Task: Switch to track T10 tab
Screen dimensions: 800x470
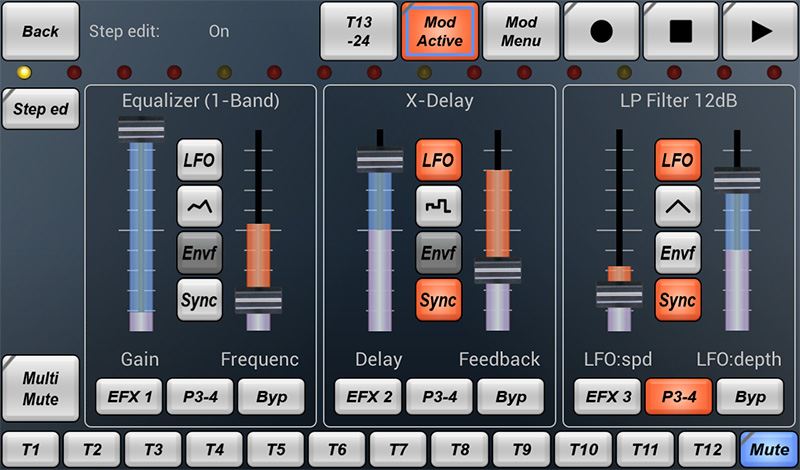Action: coord(583,449)
